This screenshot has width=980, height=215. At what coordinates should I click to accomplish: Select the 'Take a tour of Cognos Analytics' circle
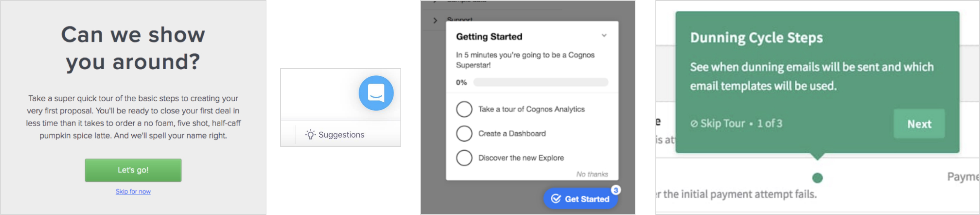[x=464, y=109]
